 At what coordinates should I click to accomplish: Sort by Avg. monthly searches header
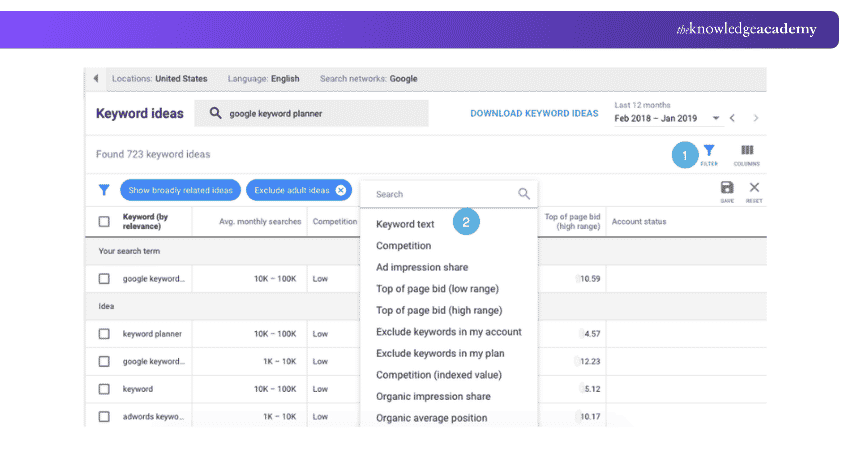click(260, 221)
